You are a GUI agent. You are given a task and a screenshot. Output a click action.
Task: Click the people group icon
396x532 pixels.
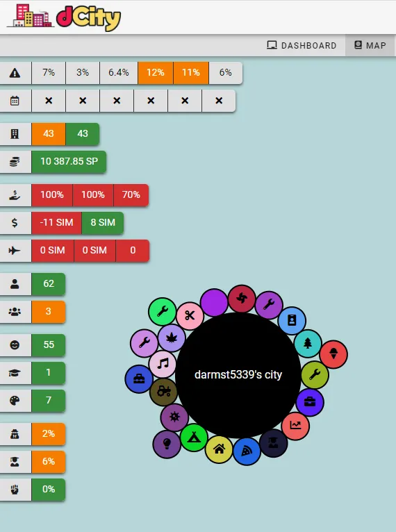[x=15, y=312]
